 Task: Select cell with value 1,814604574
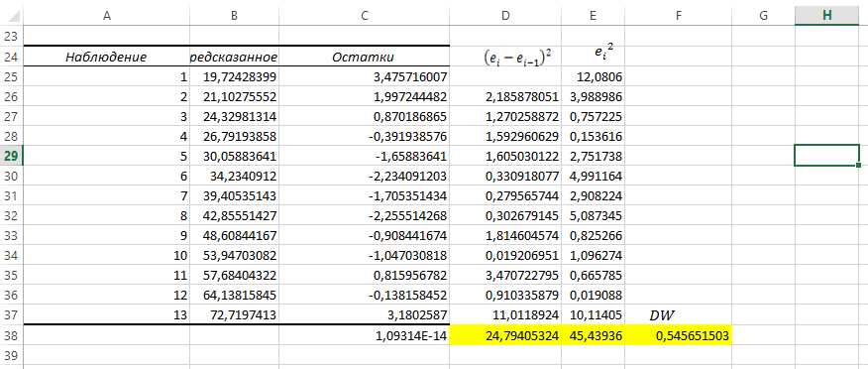505,235
